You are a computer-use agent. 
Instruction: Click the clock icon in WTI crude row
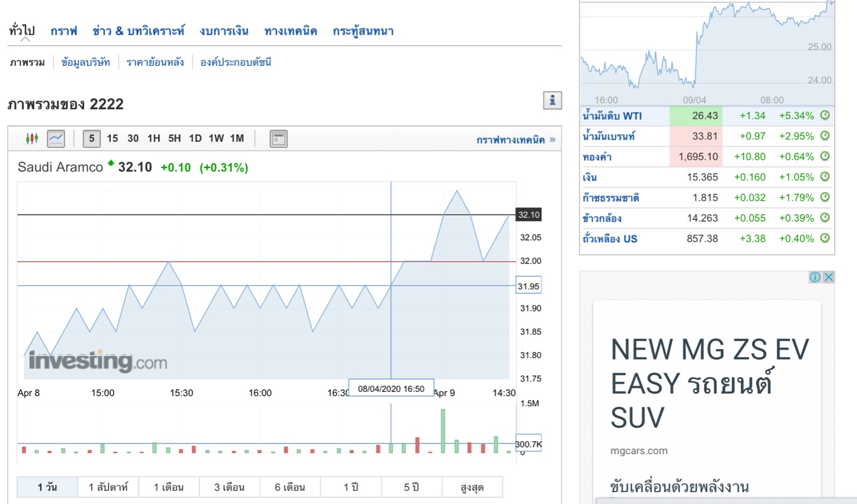click(x=825, y=115)
